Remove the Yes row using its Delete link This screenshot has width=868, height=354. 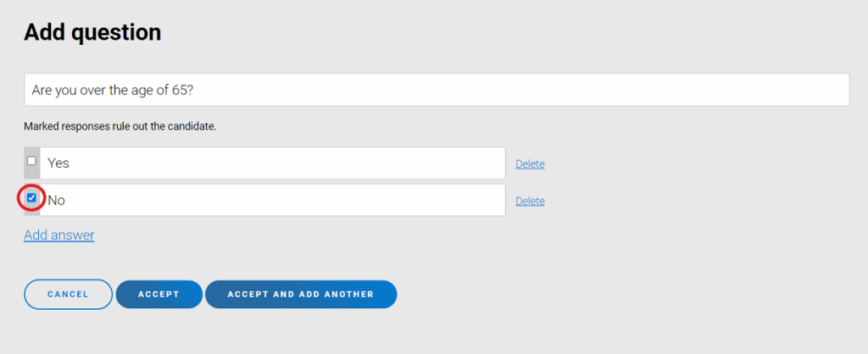click(530, 164)
